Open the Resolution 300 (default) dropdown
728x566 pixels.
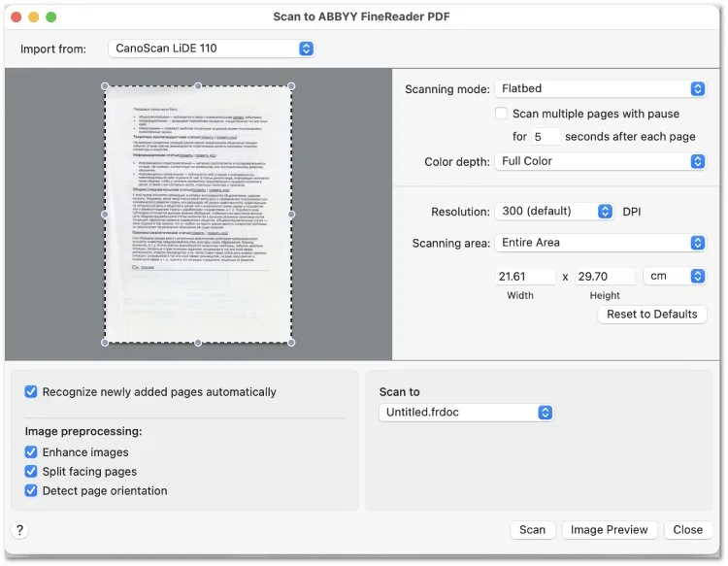(554, 212)
